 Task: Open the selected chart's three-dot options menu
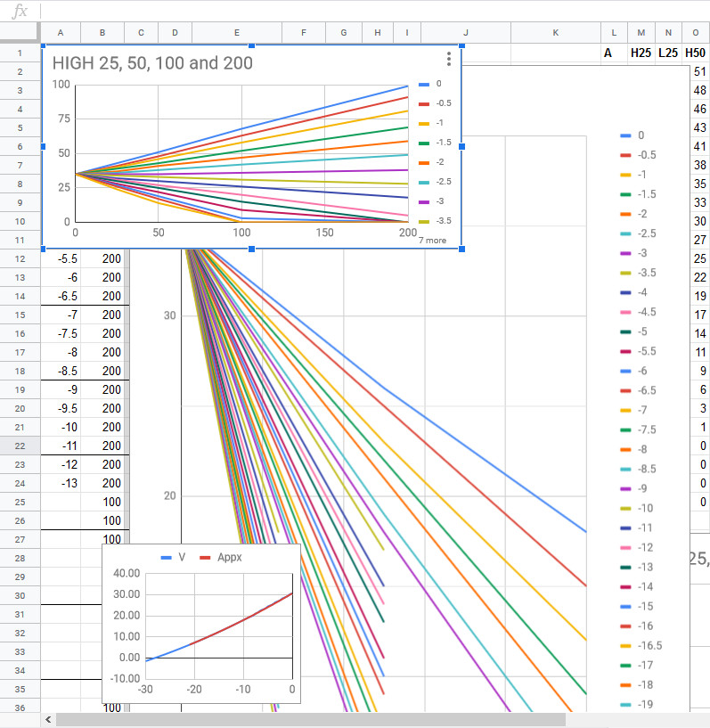(449, 59)
